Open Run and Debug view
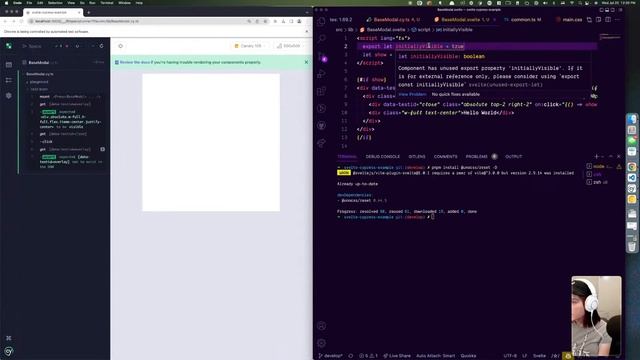The height and width of the screenshot is (360, 640). coord(322,74)
